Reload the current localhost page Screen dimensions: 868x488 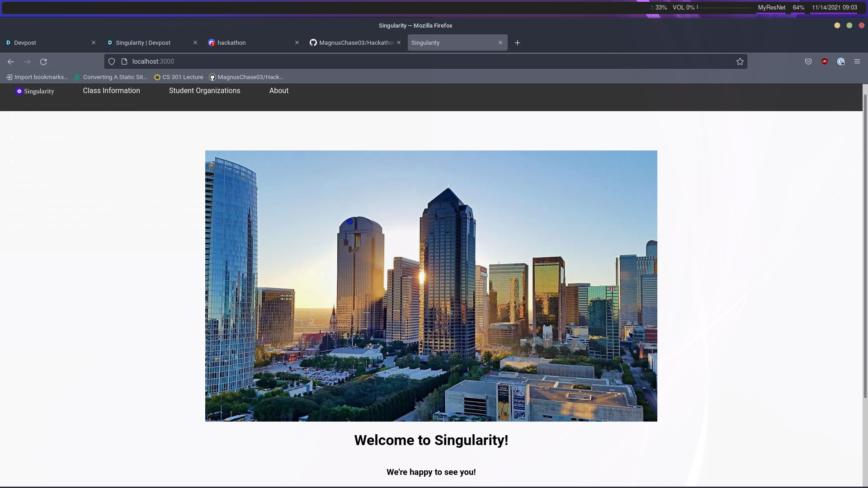click(43, 62)
